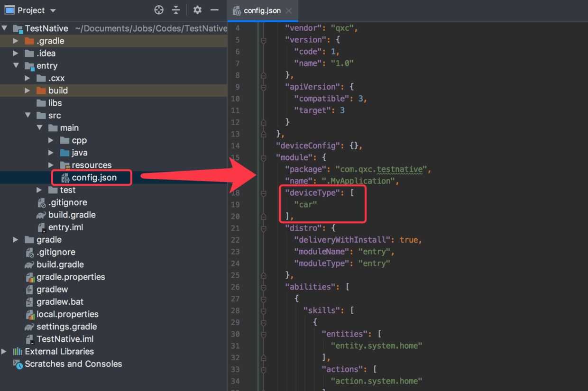Select config.json in the project tree
Viewport: 588px width, 391px height.
(x=94, y=178)
